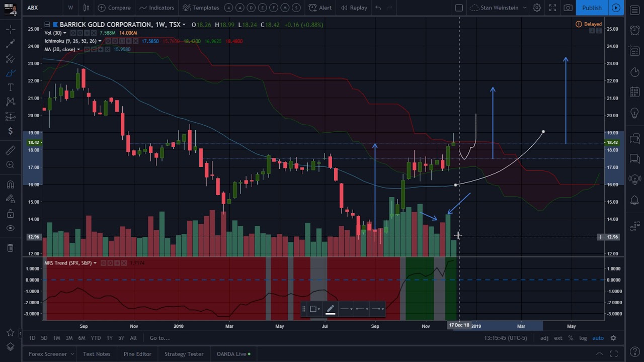Screen dimensions: 644x362
Task: Select the 1D date range
Action: click(32, 338)
